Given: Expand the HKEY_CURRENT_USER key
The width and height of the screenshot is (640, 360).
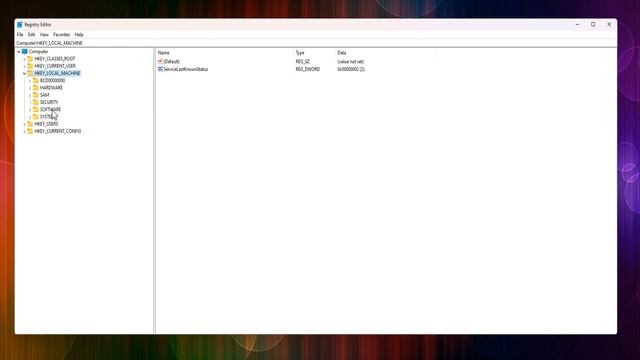Looking at the screenshot, I should tap(24, 66).
